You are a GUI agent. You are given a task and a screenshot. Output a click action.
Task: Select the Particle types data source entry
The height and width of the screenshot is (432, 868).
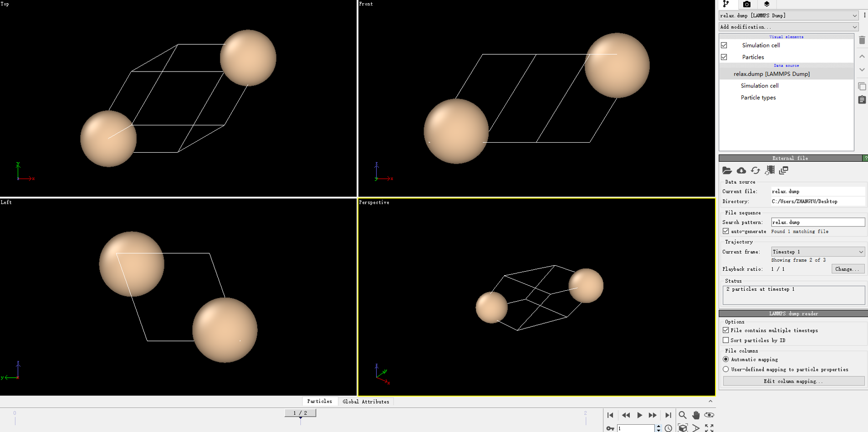(758, 98)
